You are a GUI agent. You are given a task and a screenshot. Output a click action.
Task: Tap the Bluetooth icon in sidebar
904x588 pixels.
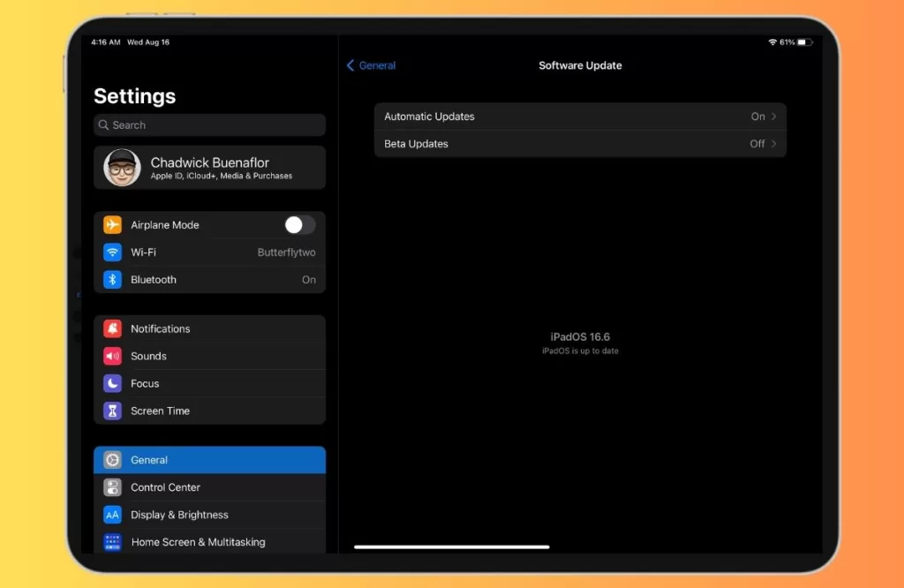click(x=112, y=280)
